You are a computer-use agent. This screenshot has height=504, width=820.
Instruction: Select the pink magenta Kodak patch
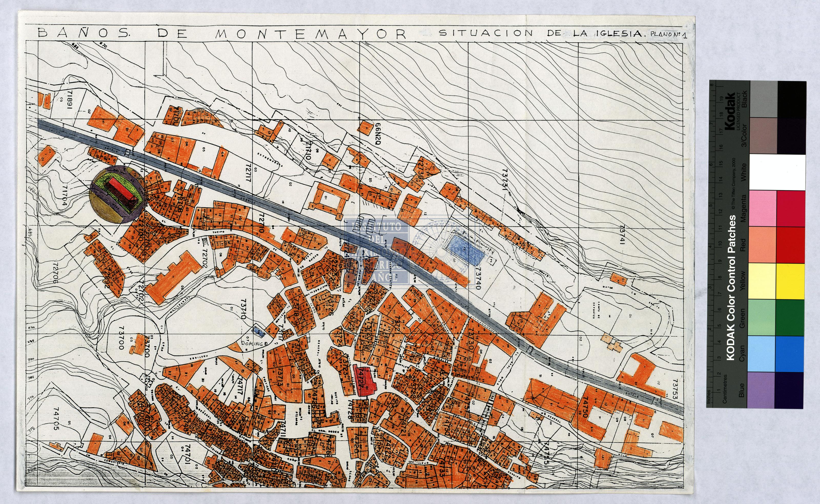(x=763, y=208)
